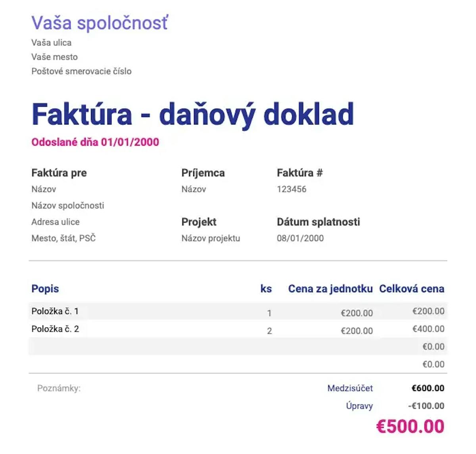Screen dimensions: 476x454
Task: Click the "Adresa ulice" billing field
Action: pos(56,222)
